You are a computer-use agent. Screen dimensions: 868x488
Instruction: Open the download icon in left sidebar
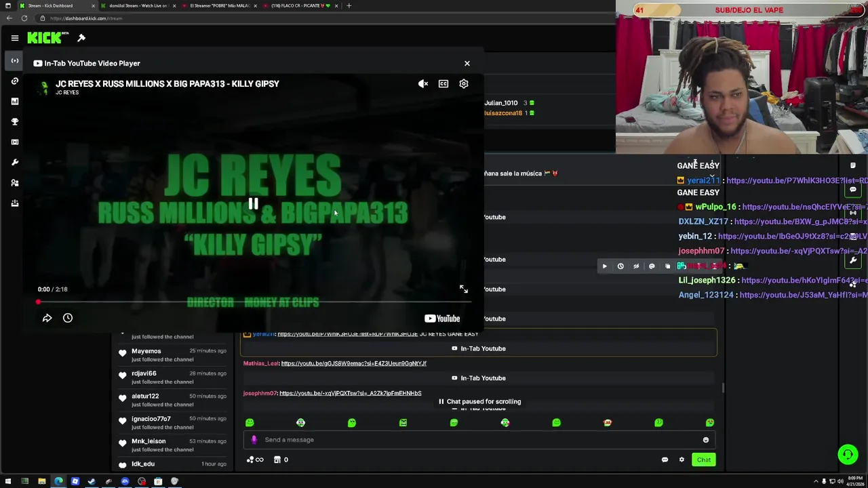(x=14, y=203)
